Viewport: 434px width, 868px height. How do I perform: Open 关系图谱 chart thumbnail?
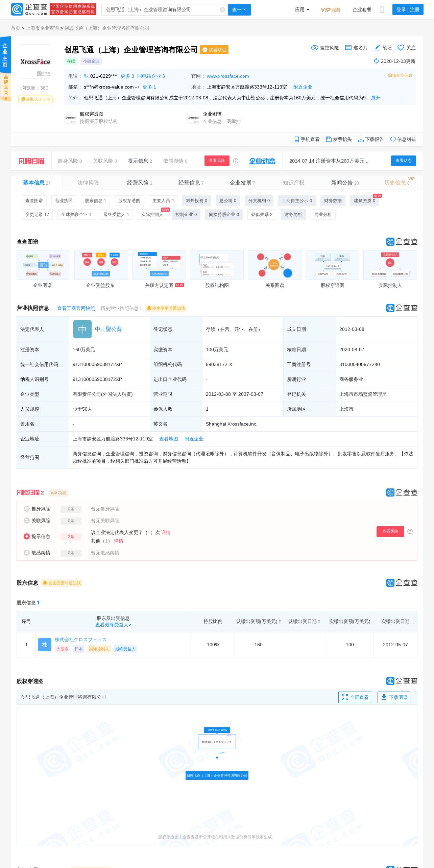[274, 265]
